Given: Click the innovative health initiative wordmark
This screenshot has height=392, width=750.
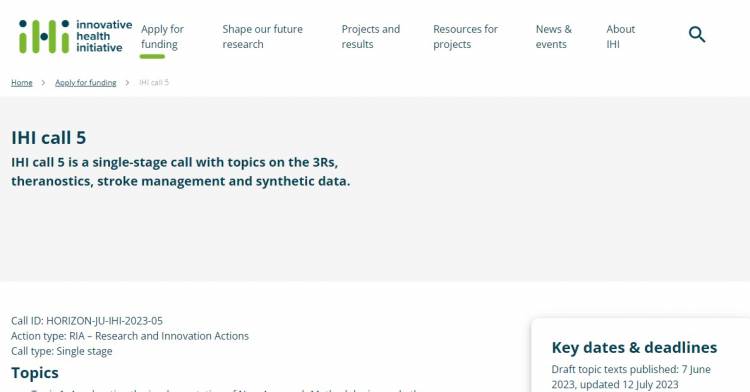Looking at the screenshot, I should pos(104,36).
